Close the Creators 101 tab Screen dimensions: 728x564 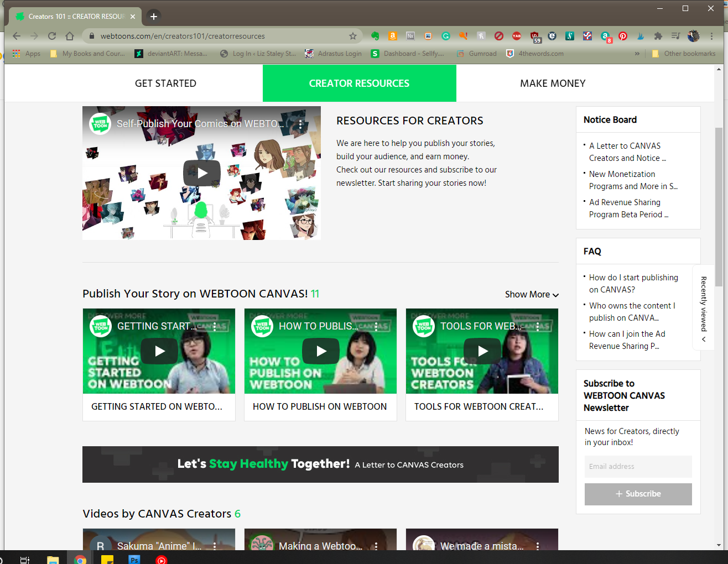tap(133, 17)
